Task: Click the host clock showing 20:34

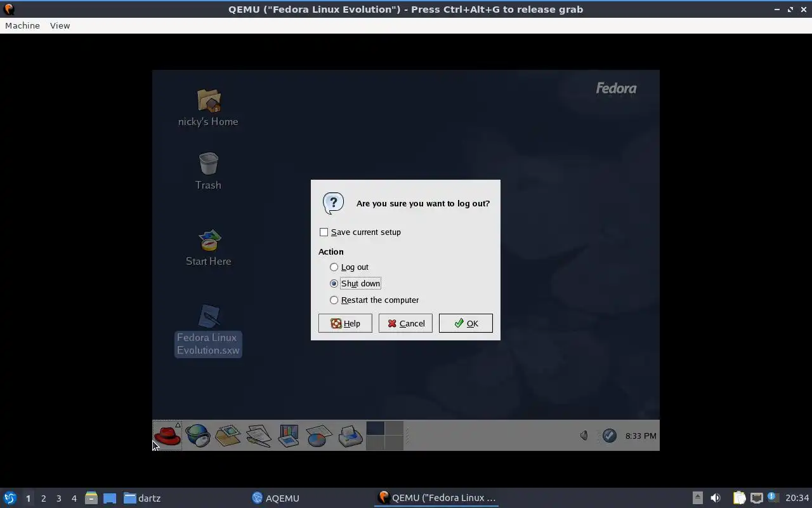Action: [797, 498]
